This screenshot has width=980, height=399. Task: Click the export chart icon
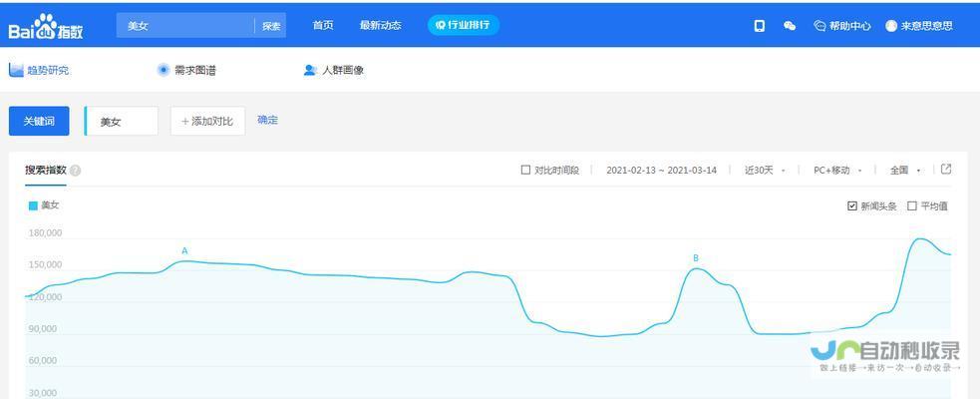point(946,169)
